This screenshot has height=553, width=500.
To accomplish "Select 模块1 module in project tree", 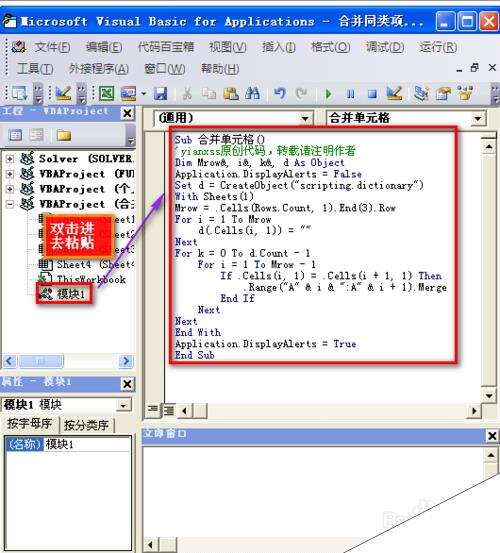I will [63, 294].
